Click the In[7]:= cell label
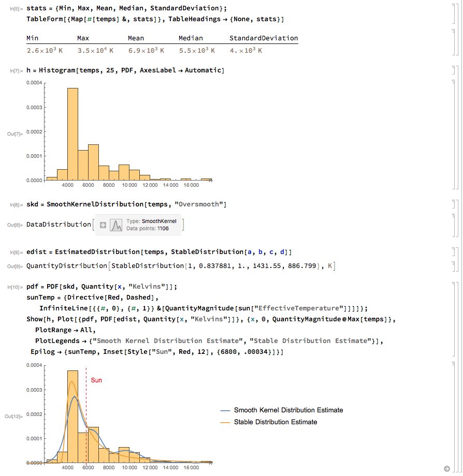Screen dimensions: 463x476 (x=16, y=71)
